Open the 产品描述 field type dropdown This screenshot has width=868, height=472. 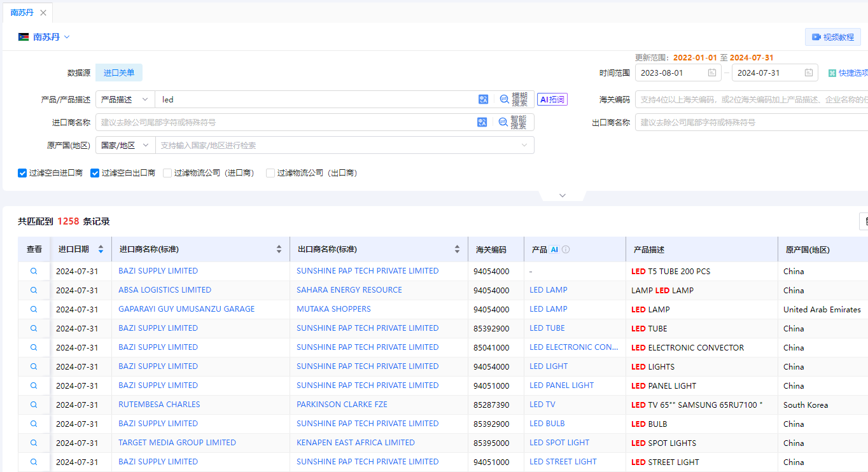(125, 99)
